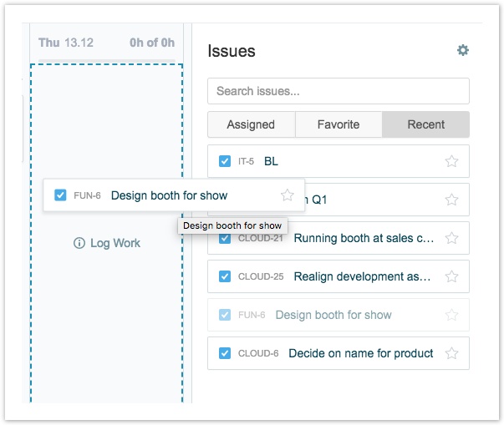
Task: Switch to the Assigned tab
Action: point(251,124)
